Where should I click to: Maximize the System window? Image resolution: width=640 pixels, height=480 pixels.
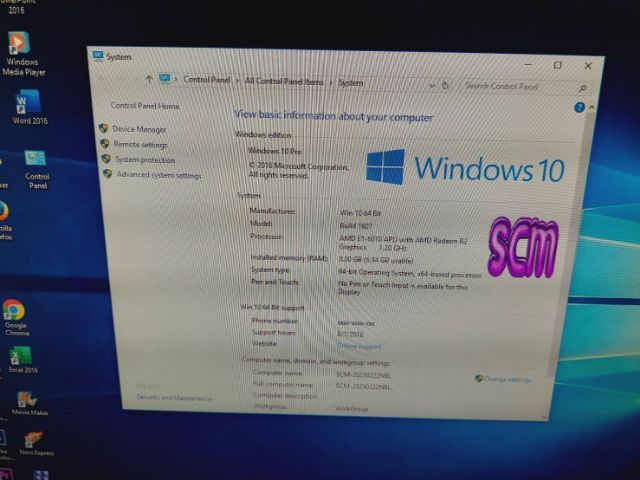[x=558, y=65]
